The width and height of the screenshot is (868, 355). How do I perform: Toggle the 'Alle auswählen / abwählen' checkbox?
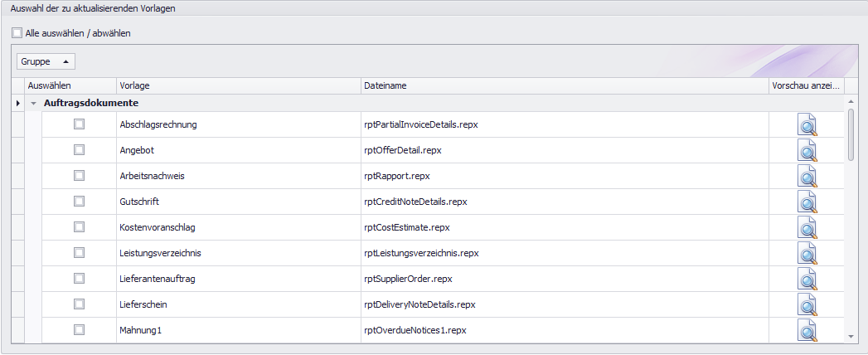click(17, 34)
